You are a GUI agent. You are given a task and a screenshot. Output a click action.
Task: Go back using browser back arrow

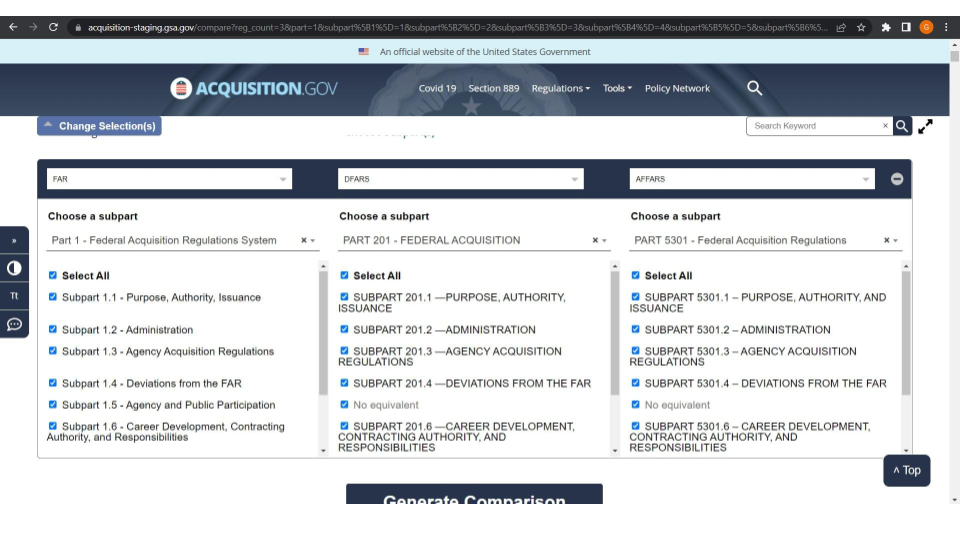(x=13, y=27)
